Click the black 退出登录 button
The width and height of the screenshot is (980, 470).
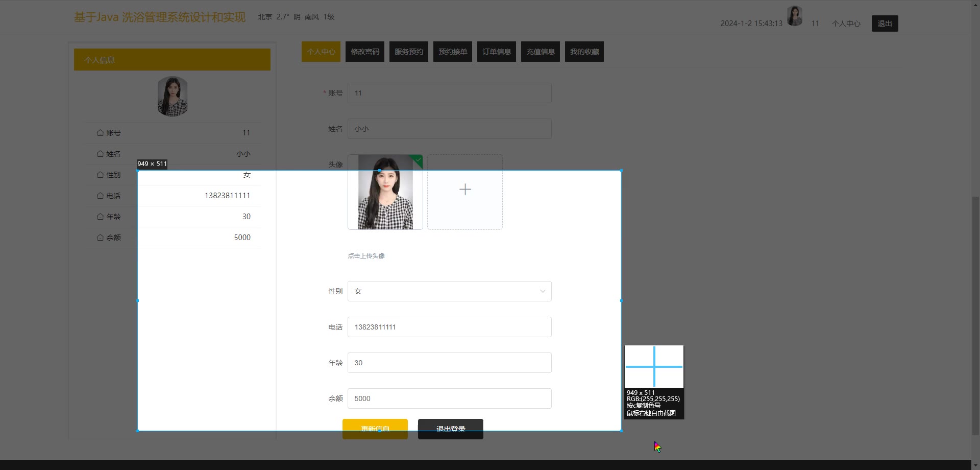(450, 429)
